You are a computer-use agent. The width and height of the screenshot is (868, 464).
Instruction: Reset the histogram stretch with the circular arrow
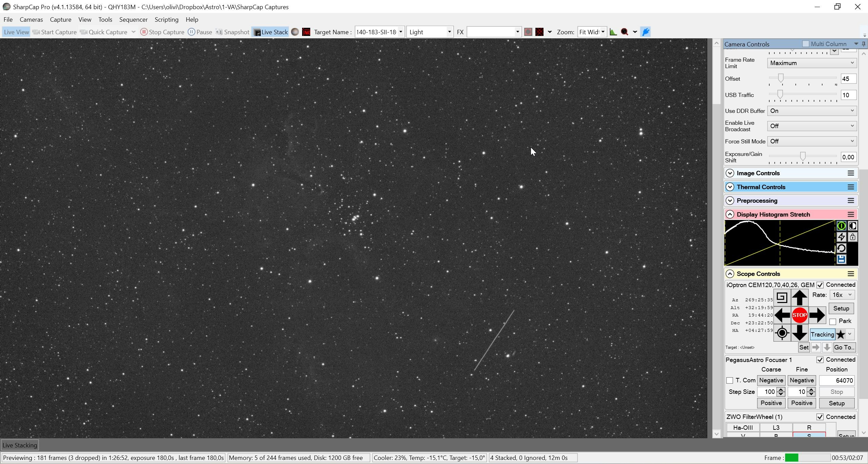841,248
